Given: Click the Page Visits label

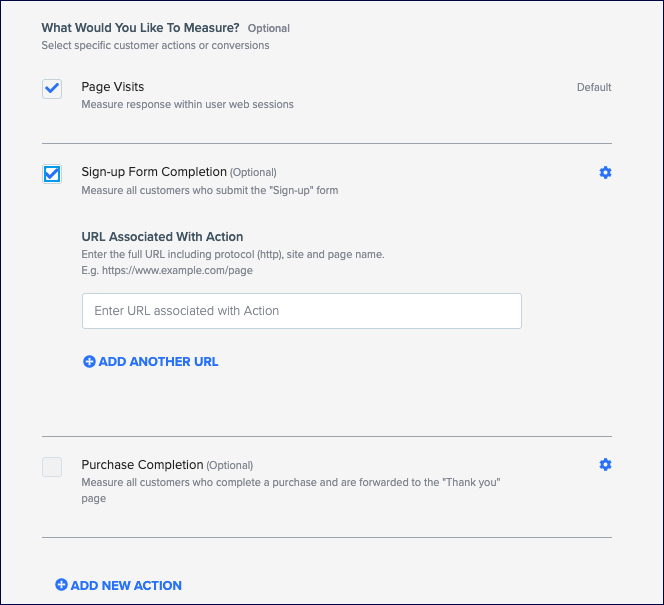Looking at the screenshot, I should coord(113,87).
